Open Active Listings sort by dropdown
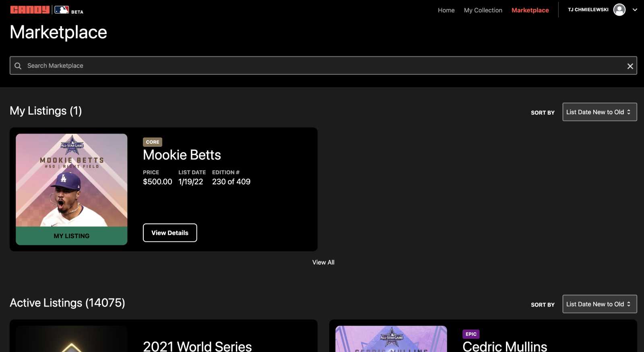 click(x=599, y=304)
